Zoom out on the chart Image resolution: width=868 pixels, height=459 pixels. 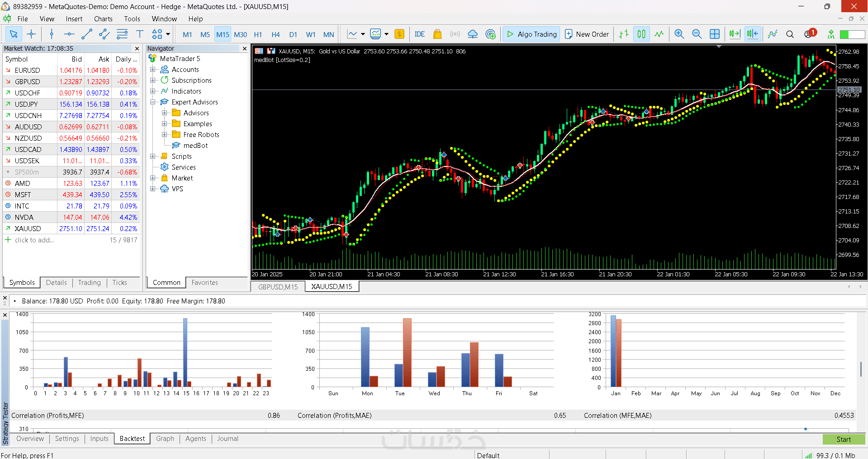coord(697,34)
